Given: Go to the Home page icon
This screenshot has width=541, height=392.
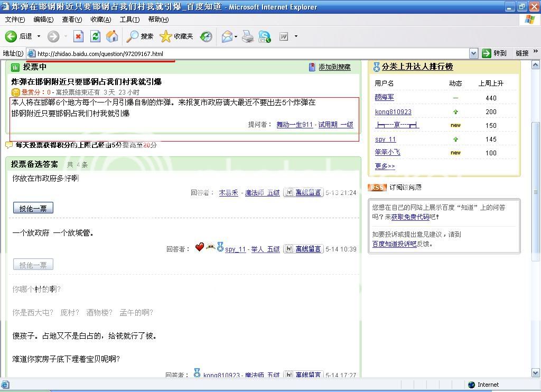Looking at the screenshot, I should tap(112, 36).
